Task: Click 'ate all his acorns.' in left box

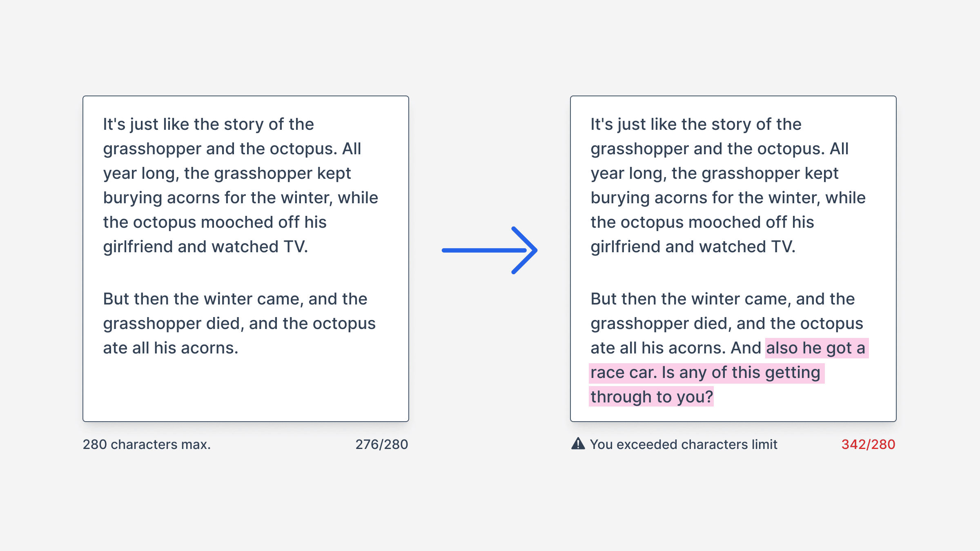Action: tap(171, 348)
